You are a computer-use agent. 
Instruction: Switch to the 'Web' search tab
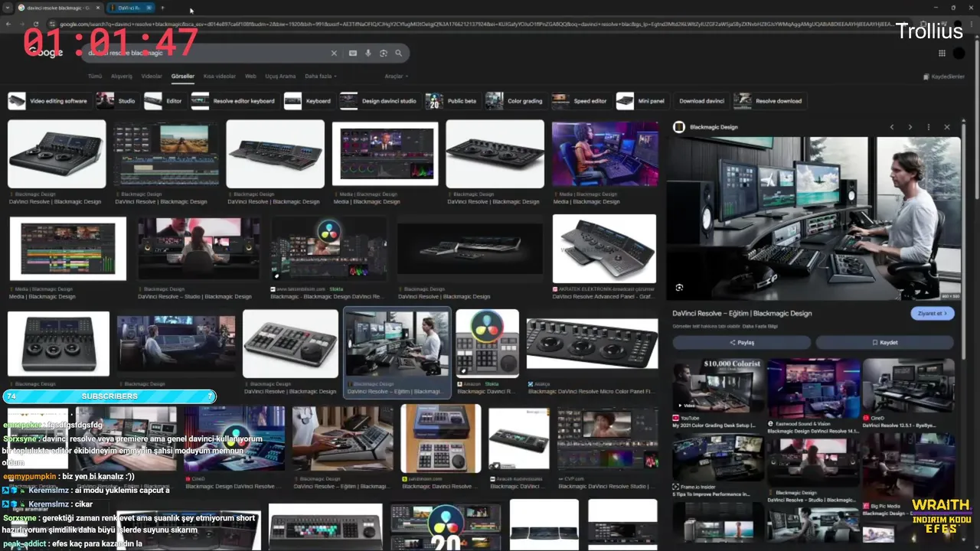pyautogui.click(x=250, y=77)
